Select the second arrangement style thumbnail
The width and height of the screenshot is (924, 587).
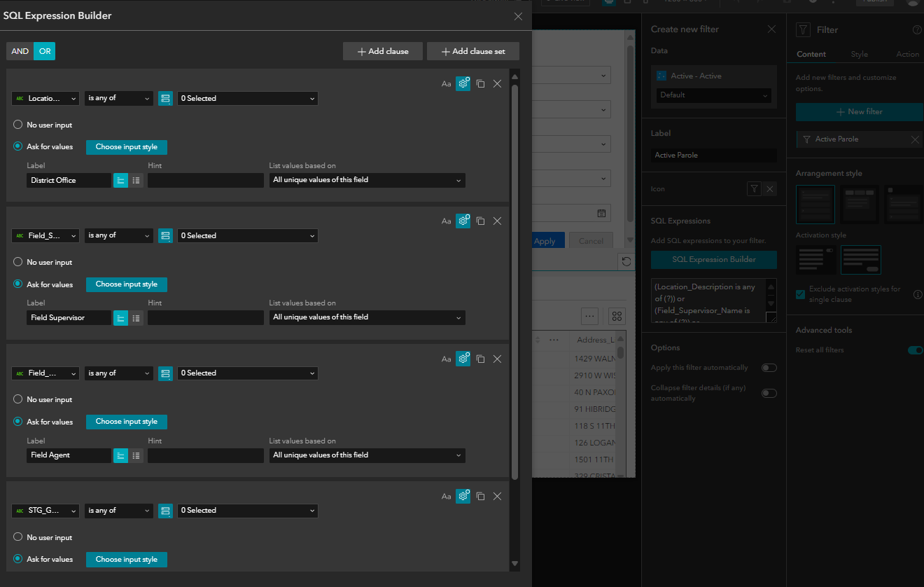(860, 204)
